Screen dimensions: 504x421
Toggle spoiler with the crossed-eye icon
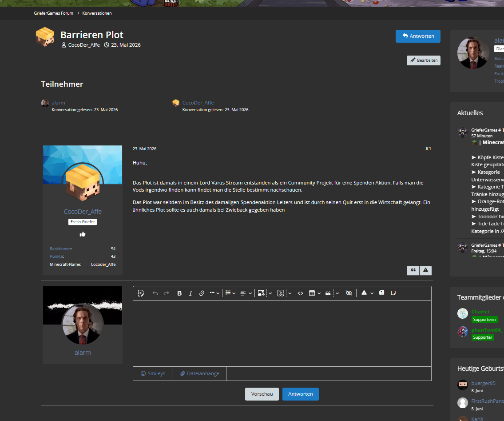tap(349, 293)
